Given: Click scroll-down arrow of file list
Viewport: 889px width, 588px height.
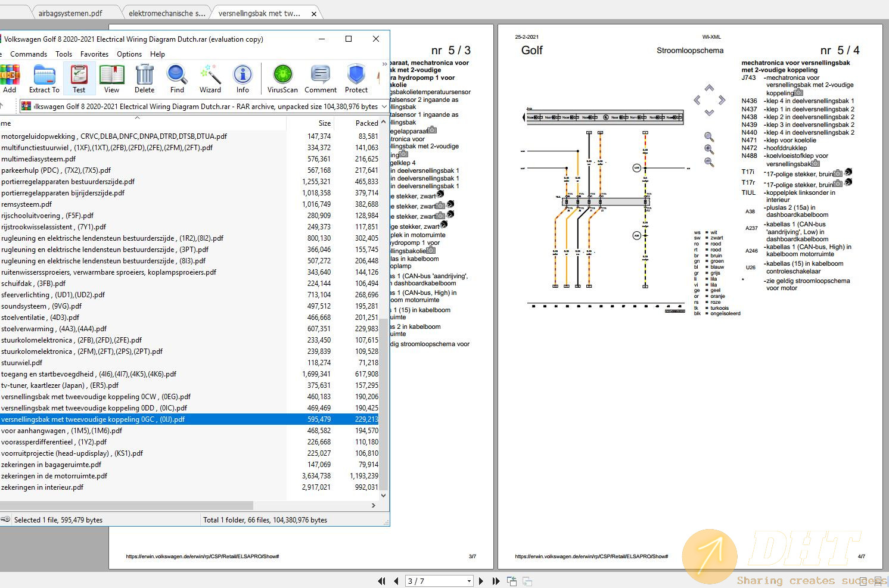Looking at the screenshot, I should point(383,495).
